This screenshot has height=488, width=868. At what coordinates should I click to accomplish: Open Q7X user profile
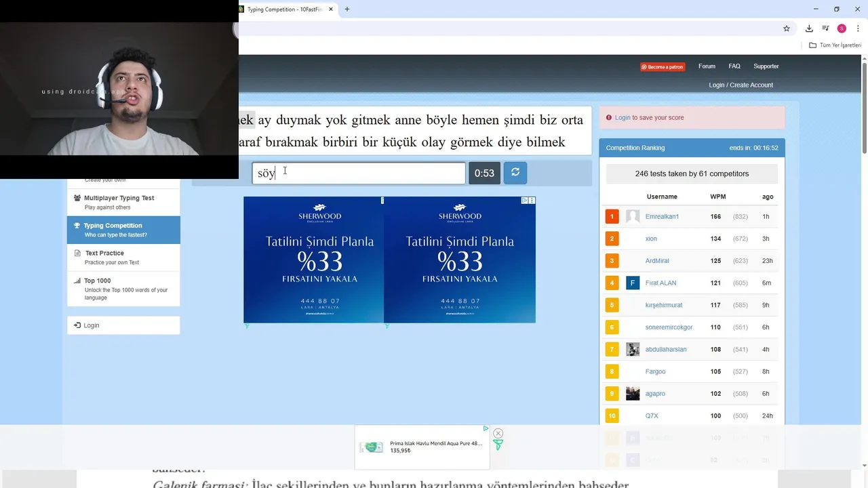click(652, 415)
